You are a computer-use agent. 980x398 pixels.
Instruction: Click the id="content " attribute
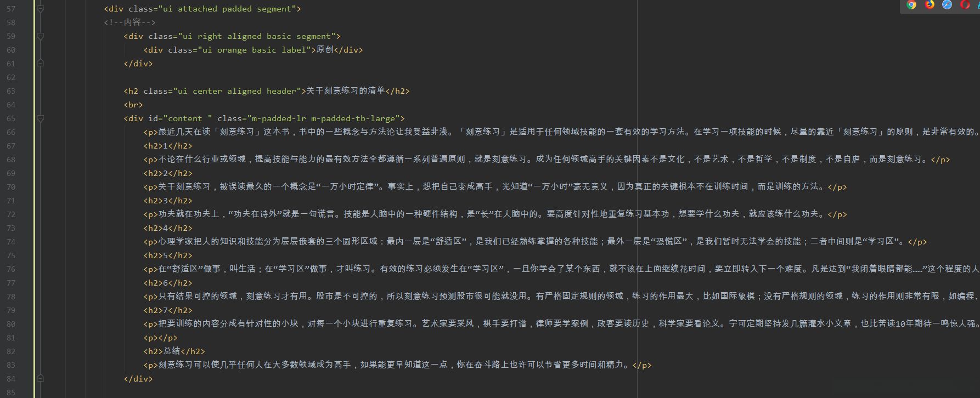pyautogui.click(x=180, y=118)
